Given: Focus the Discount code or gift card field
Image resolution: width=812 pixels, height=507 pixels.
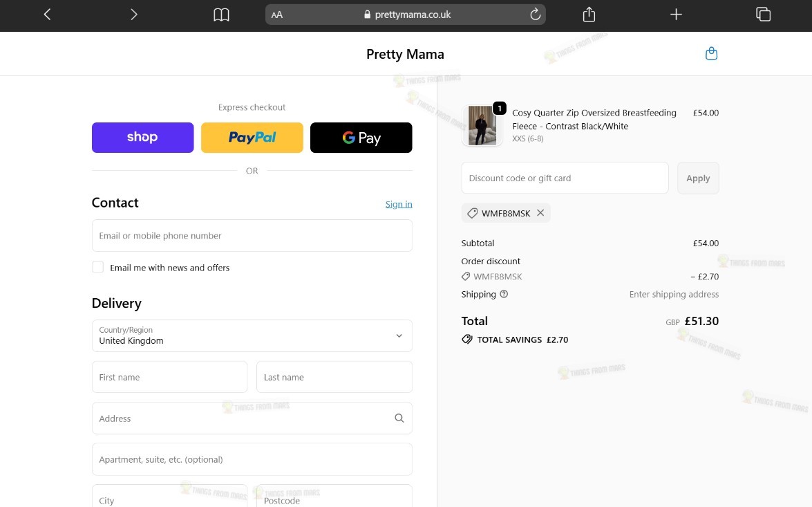Looking at the screenshot, I should tap(565, 178).
